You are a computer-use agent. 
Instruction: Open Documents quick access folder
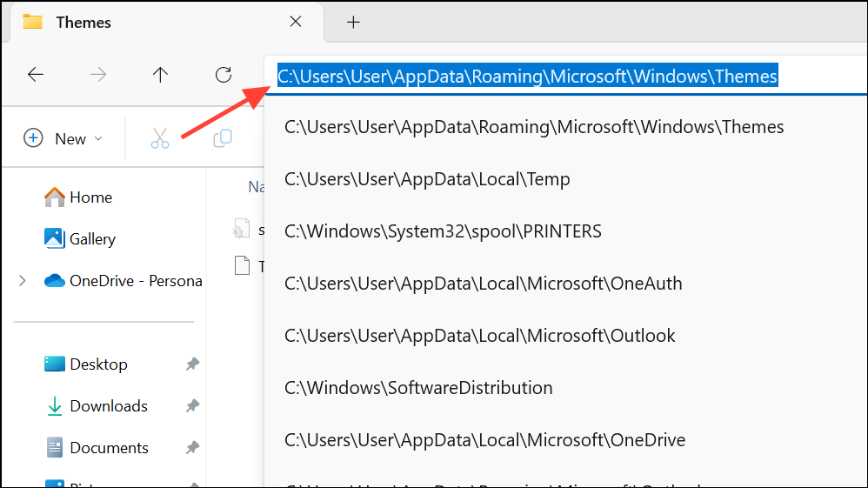97,448
